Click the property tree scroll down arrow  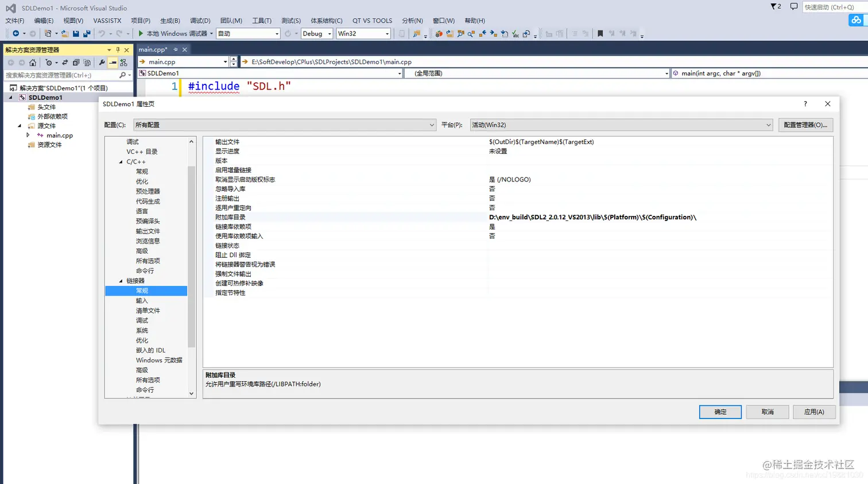pyautogui.click(x=191, y=394)
